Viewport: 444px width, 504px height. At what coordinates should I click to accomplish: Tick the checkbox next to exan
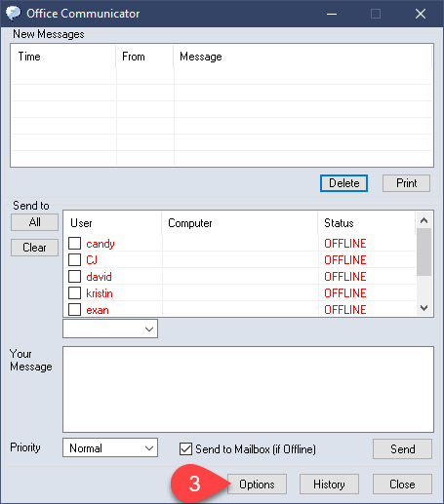[x=75, y=309]
